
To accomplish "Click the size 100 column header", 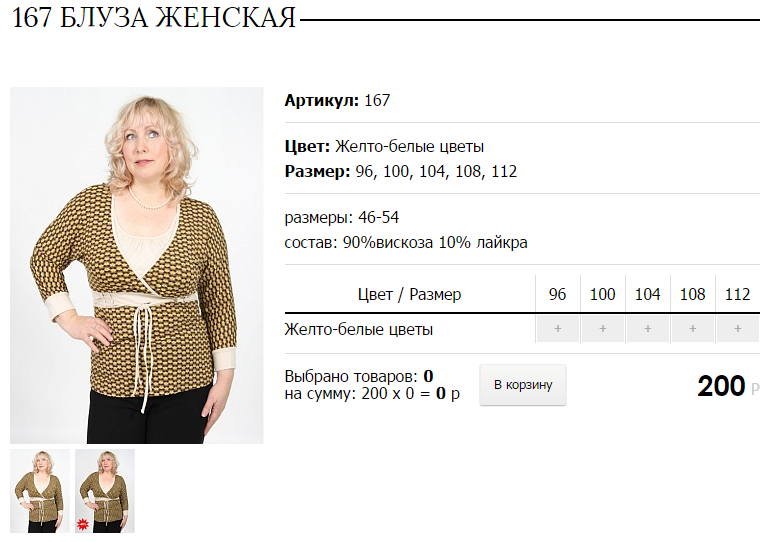I will [603, 294].
